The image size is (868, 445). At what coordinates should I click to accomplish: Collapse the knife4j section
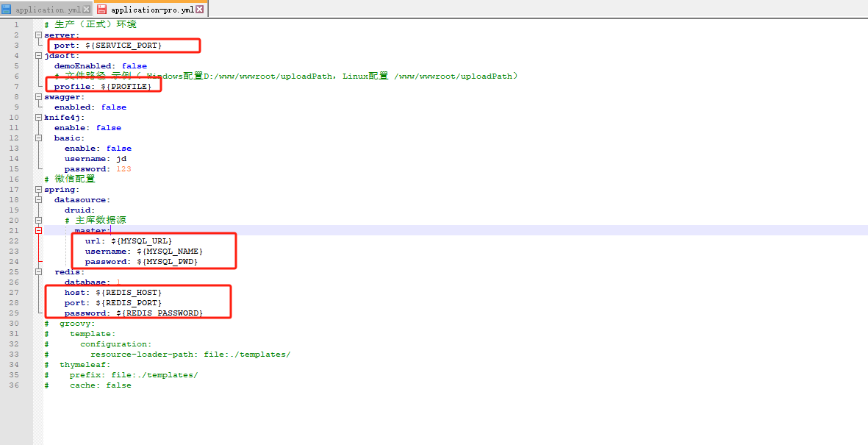tap(38, 118)
